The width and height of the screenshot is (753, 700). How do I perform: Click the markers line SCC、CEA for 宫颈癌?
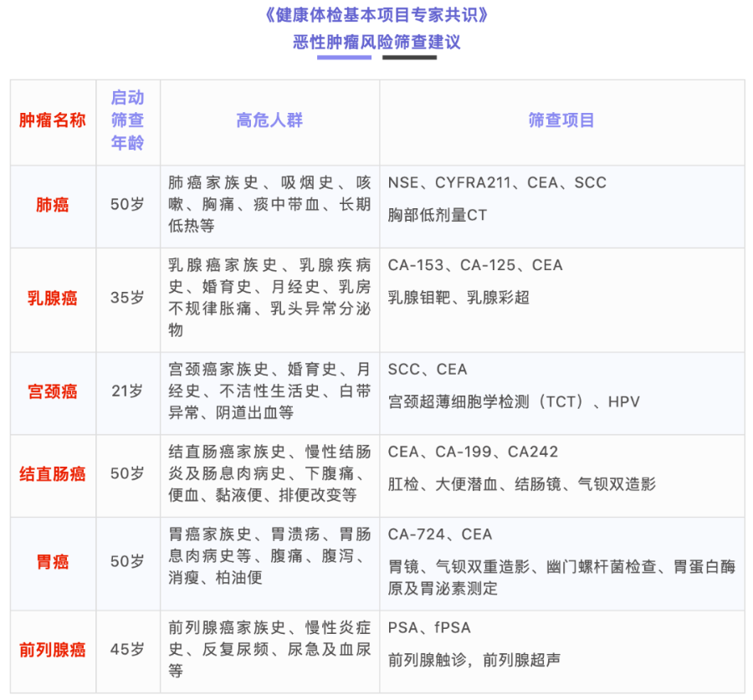pyautogui.click(x=428, y=370)
